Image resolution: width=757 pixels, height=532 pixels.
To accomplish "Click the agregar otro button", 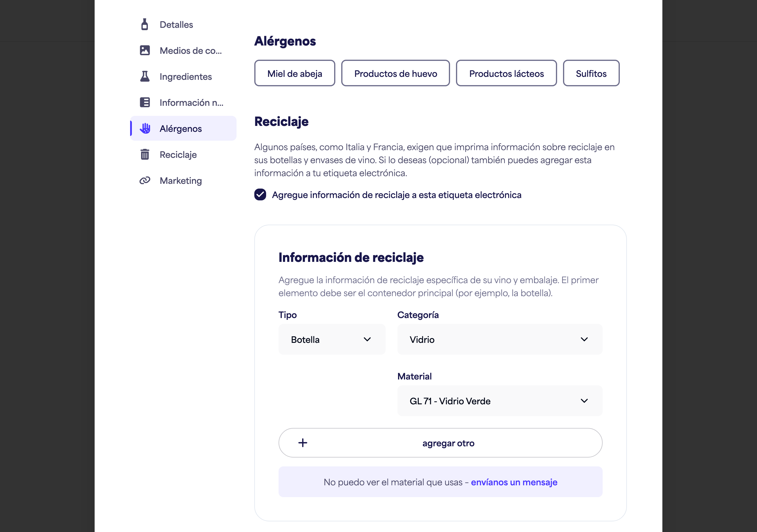I will (441, 443).
